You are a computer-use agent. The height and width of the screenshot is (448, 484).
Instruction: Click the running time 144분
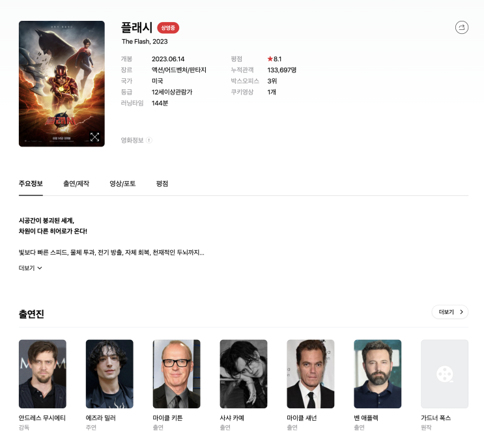click(x=160, y=103)
